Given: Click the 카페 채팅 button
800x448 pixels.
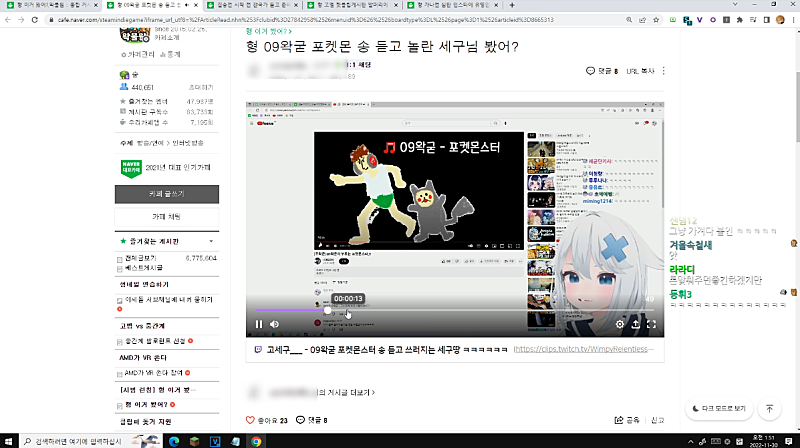Looking at the screenshot, I should pyautogui.click(x=167, y=217).
